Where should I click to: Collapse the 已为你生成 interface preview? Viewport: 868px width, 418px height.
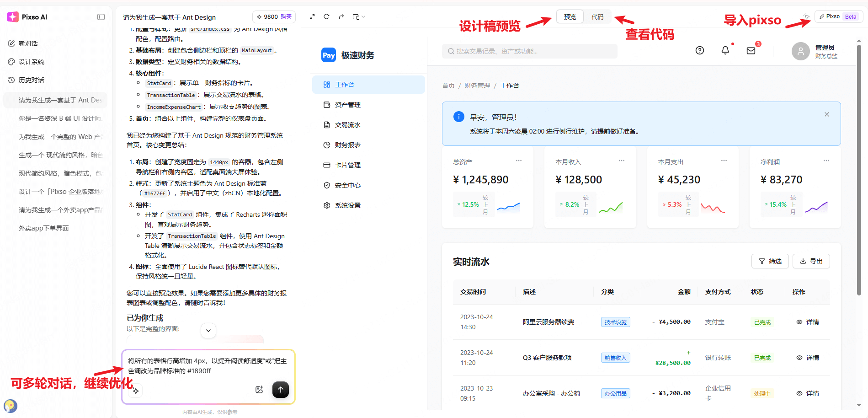coord(208,330)
